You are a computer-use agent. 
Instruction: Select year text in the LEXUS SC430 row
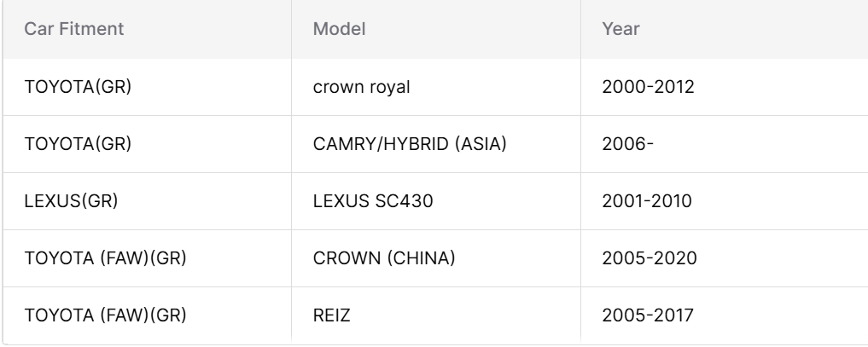tap(647, 200)
